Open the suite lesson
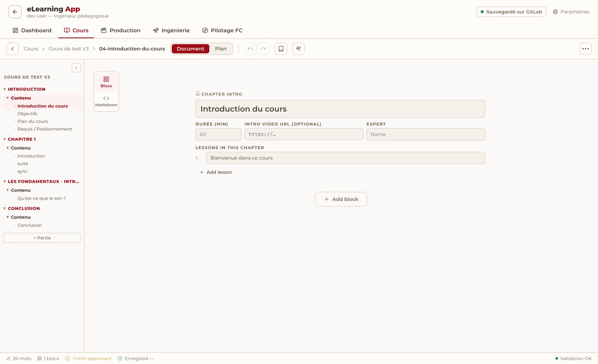Screen dimensions: 598x364 (23, 164)
